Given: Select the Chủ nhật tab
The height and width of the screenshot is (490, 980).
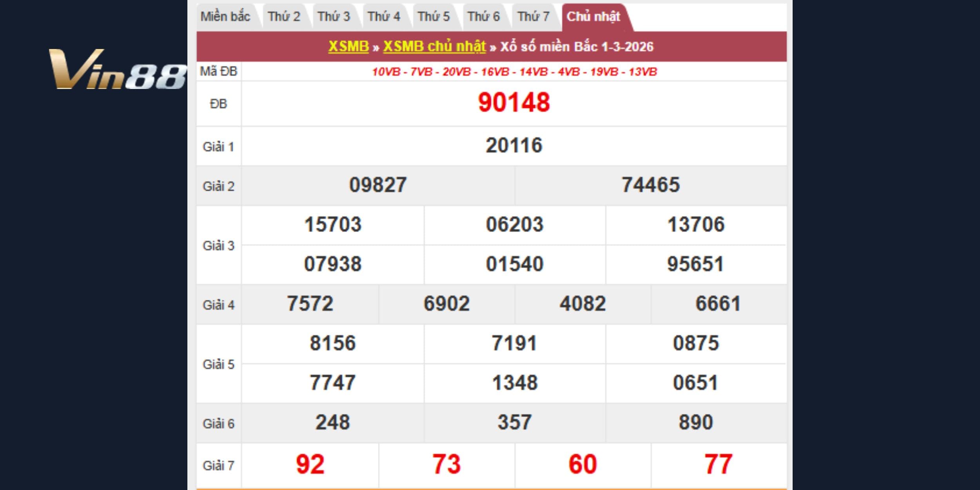Looking at the screenshot, I should 593,17.
